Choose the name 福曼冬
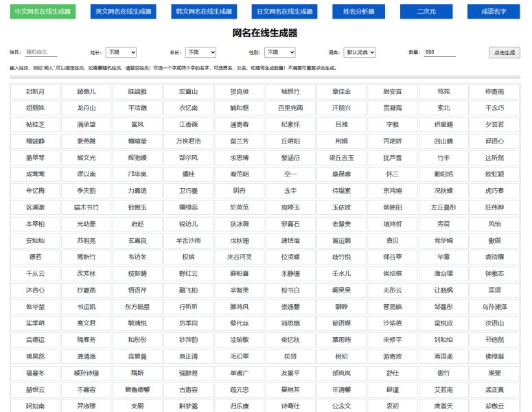532x412 pixels. (35, 373)
